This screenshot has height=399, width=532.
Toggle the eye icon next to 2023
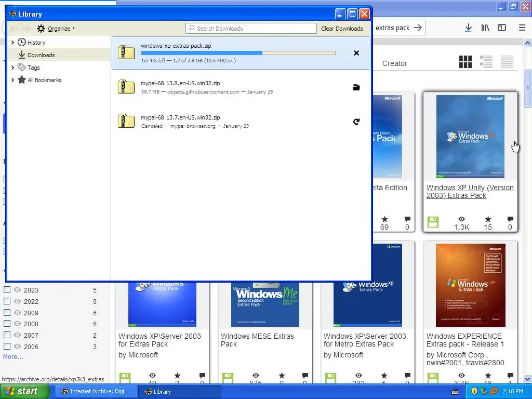click(x=17, y=290)
